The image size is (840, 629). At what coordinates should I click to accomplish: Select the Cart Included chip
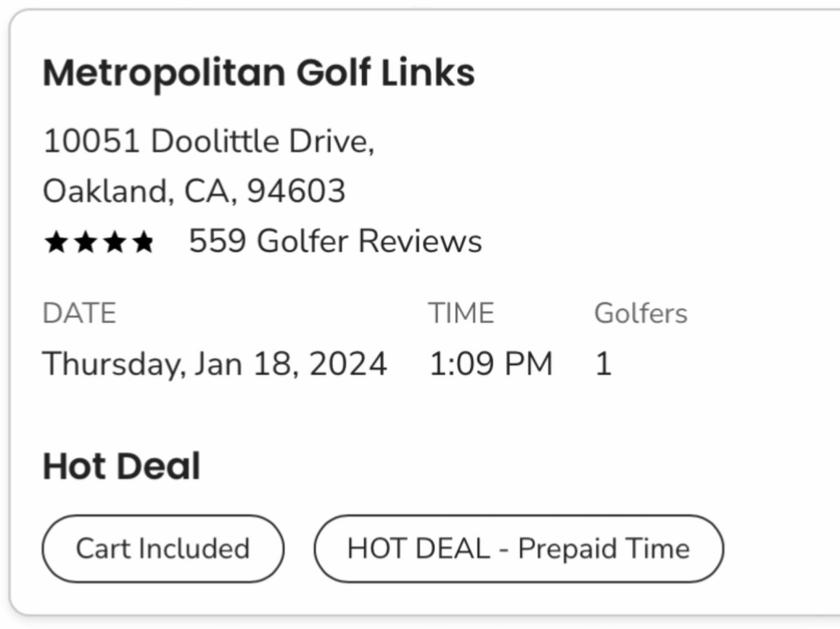(x=163, y=549)
